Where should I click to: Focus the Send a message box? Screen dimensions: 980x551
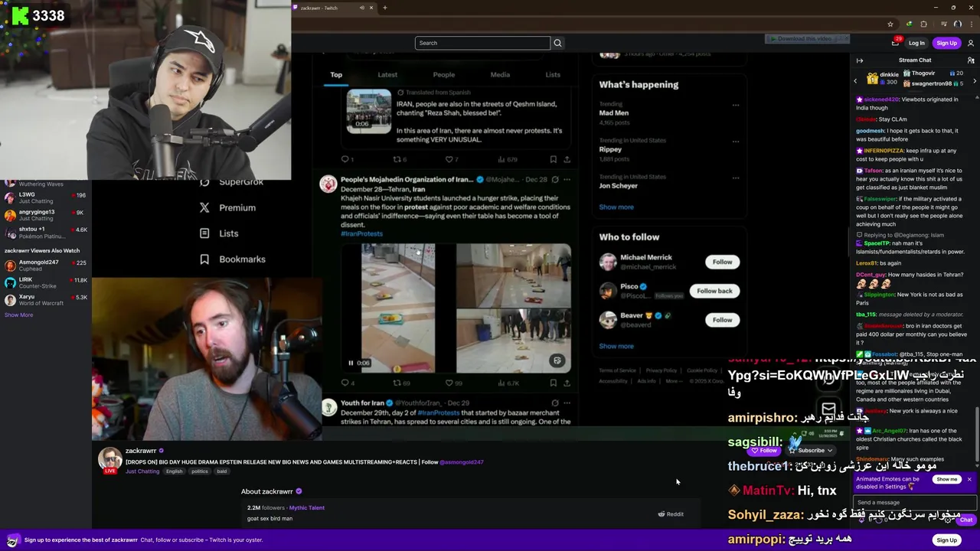coord(916,503)
